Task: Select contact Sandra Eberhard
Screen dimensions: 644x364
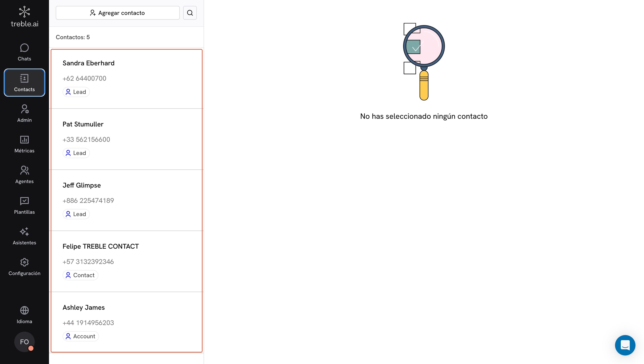Action: tap(126, 78)
